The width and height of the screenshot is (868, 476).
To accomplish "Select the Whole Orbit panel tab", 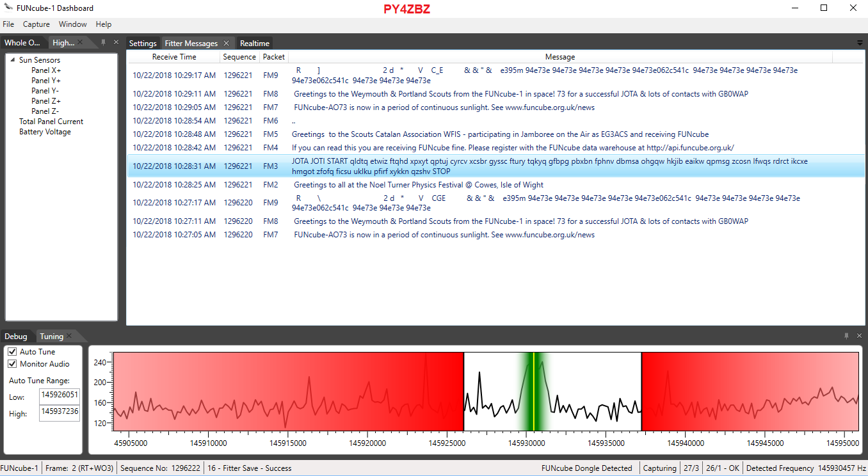I will 22,43.
